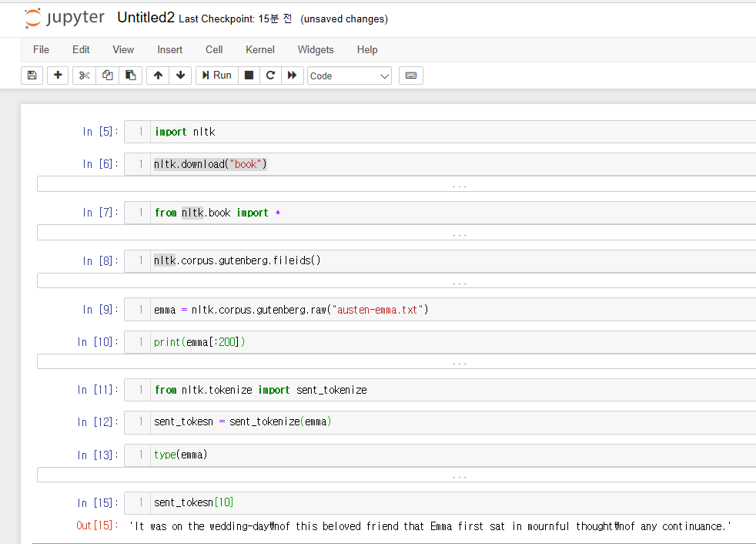The width and height of the screenshot is (756, 544).
Task: Open the Kernel menu
Action: pos(260,50)
